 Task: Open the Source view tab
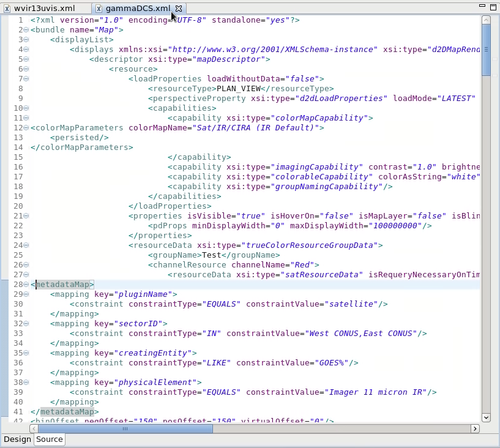[x=50, y=439]
